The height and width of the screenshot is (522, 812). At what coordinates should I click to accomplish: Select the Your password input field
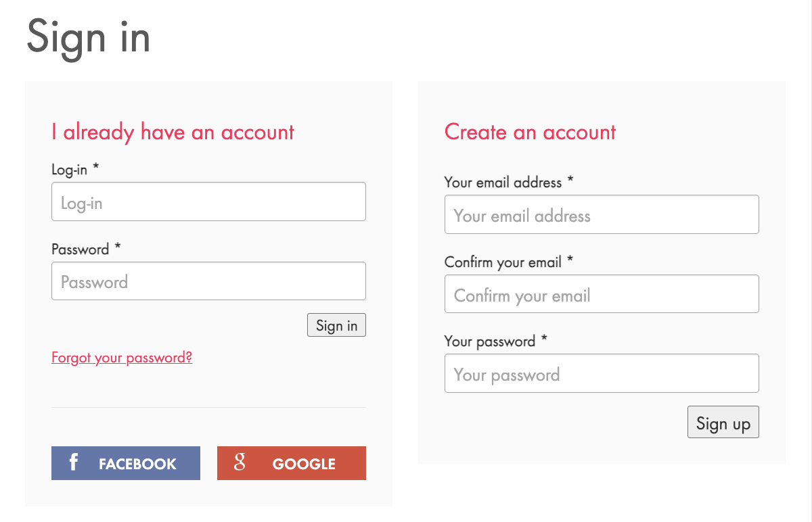[x=602, y=373]
